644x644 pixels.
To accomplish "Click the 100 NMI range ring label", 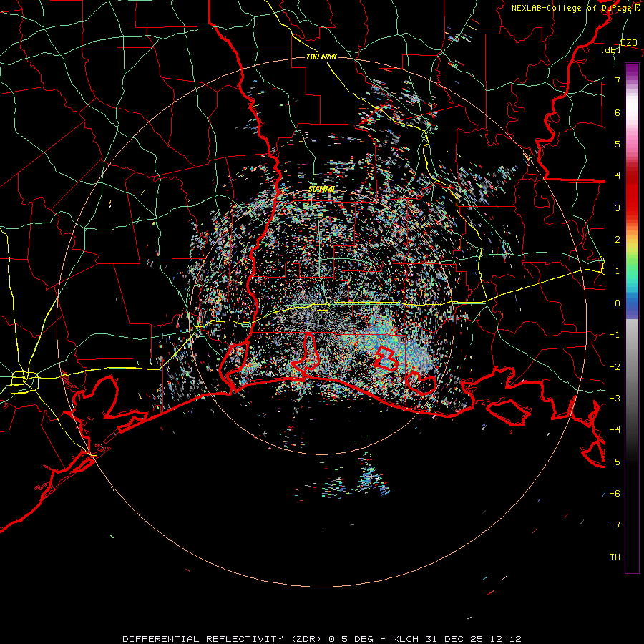I will coord(321,57).
